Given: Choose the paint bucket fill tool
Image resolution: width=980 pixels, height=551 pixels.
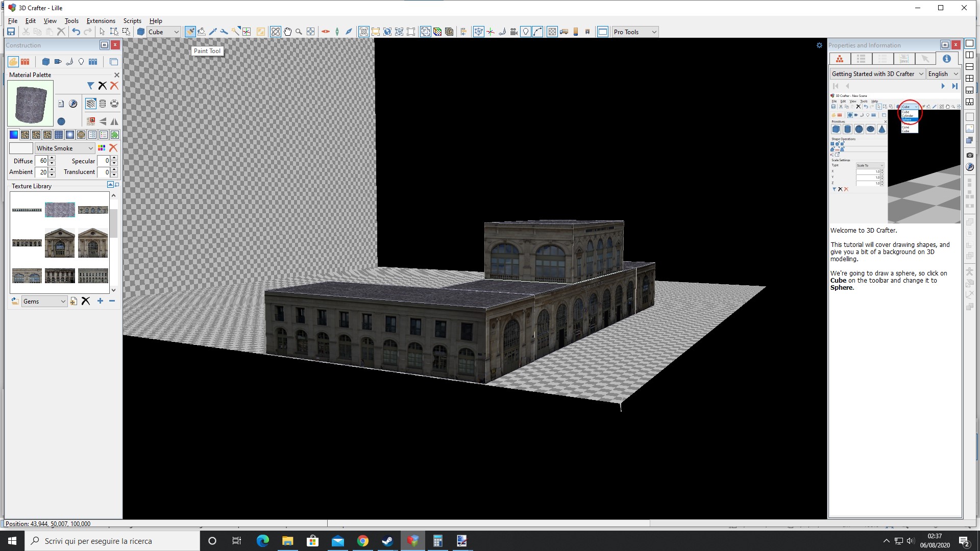Looking at the screenshot, I should 202,32.
